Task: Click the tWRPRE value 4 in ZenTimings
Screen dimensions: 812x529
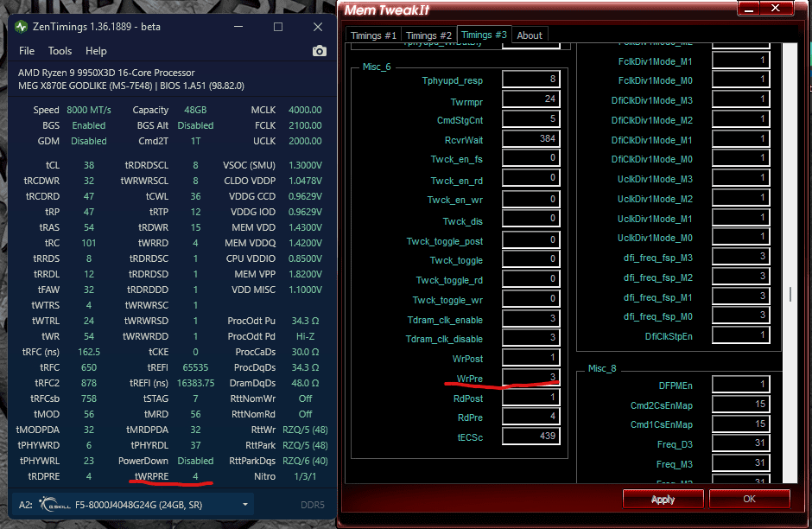Action: (195, 476)
